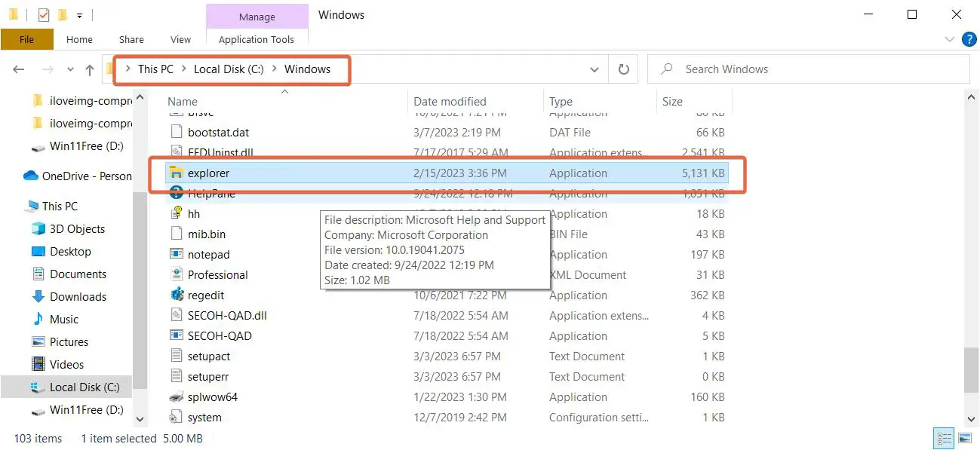Click the Professional XML document icon
Viewport: 980px width, 450px height.
(x=177, y=274)
